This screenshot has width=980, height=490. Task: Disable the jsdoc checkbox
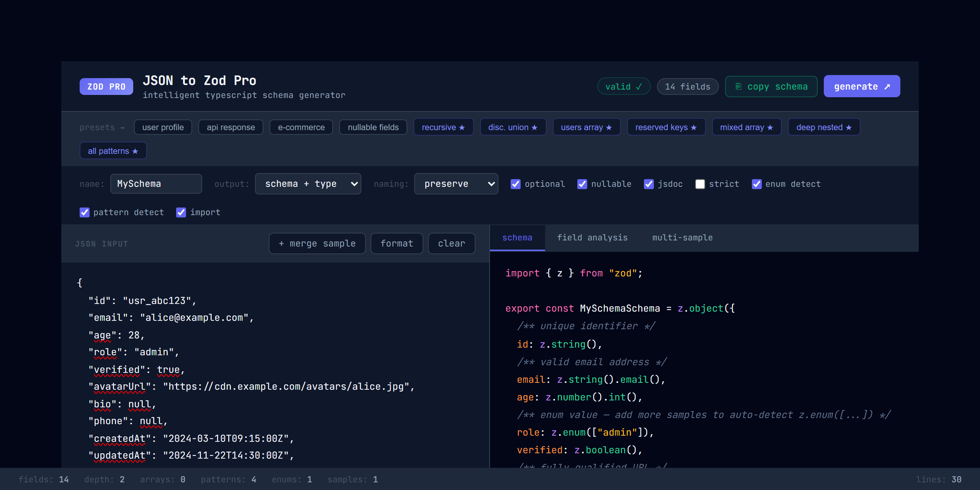click(649, 184)
